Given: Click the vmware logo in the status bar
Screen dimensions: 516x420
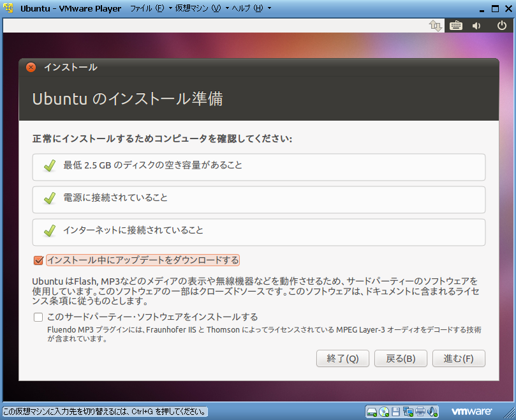Looking at the screenshot, I should (x=471, y=412).
